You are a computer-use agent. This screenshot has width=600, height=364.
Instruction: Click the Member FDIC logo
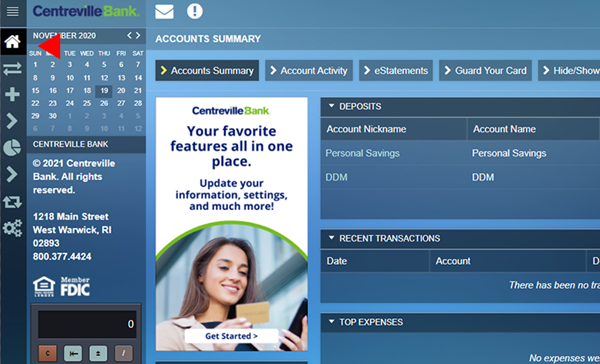(x=75, y=287)
